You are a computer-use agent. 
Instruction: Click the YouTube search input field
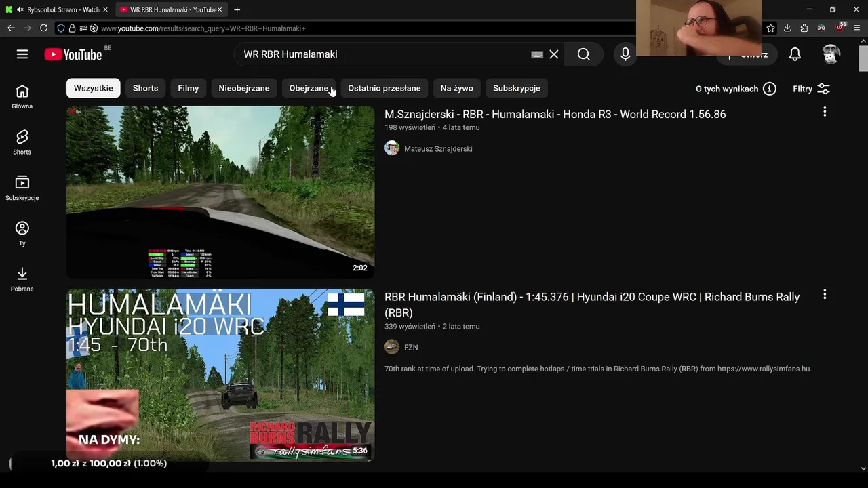click(x=383, y=54)
